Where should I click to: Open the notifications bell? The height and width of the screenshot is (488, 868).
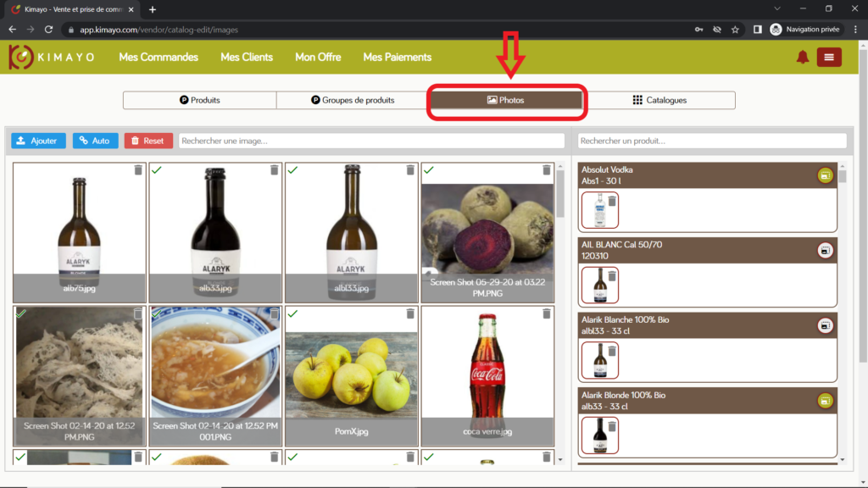pos(802,57)
